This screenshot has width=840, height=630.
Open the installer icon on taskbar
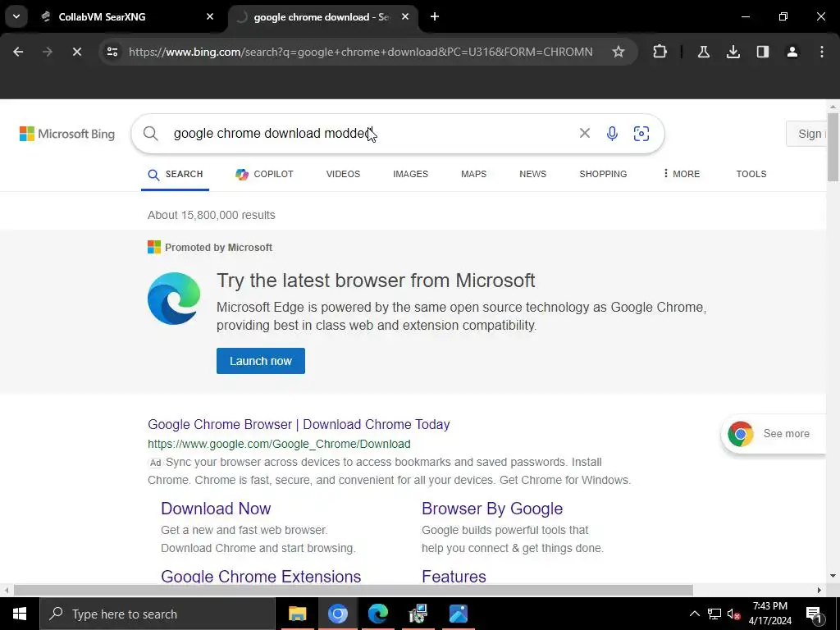point(418,614)
